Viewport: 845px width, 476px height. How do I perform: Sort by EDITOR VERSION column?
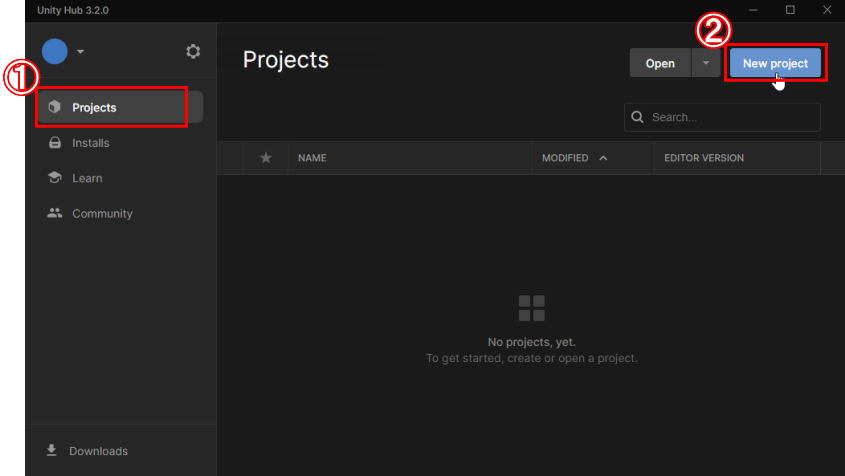(704, 158)
